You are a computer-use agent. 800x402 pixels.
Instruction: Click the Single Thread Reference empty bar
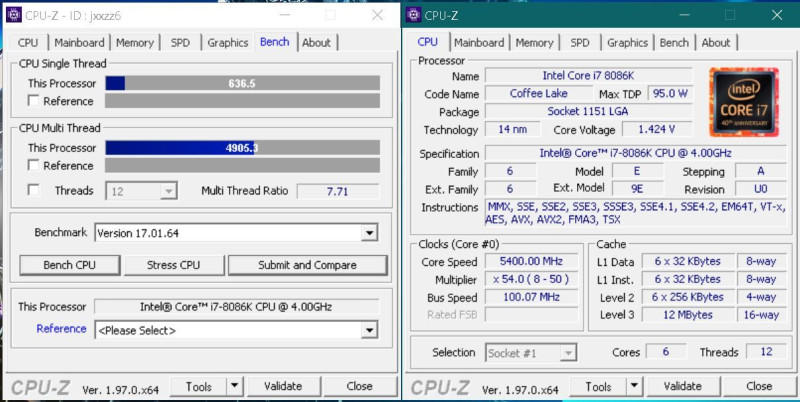tap(242, 101)
